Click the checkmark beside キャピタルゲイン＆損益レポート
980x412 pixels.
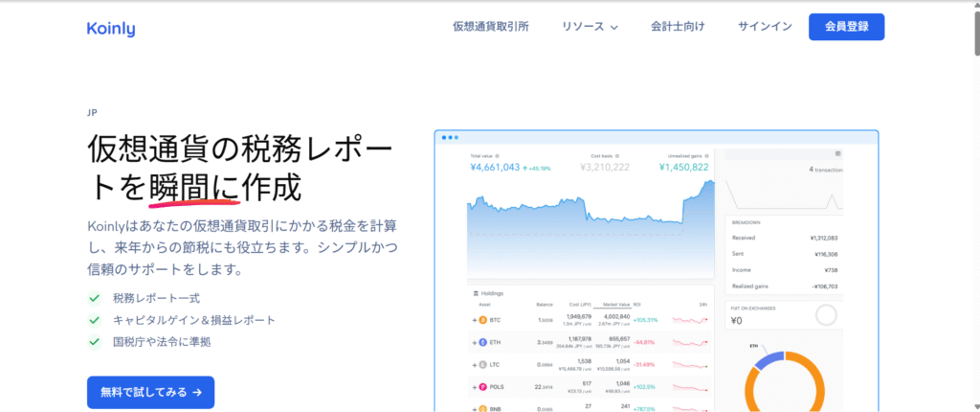point(94,320)
